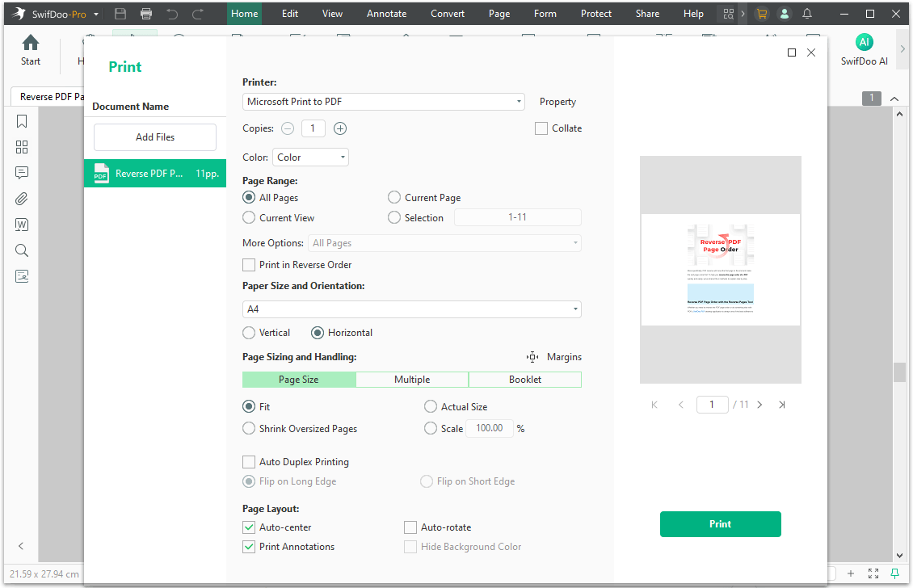Image resolution: width=913 pixels, height=588 pixels.
Task: Click the Save icon in title bar
Action: tap(120, 14)
